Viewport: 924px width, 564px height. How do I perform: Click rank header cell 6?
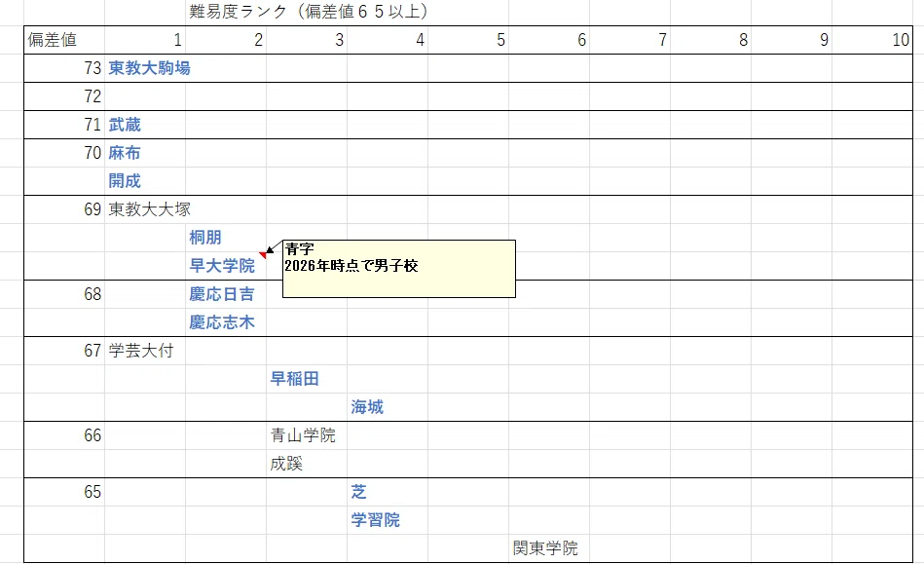pos(549,40)
